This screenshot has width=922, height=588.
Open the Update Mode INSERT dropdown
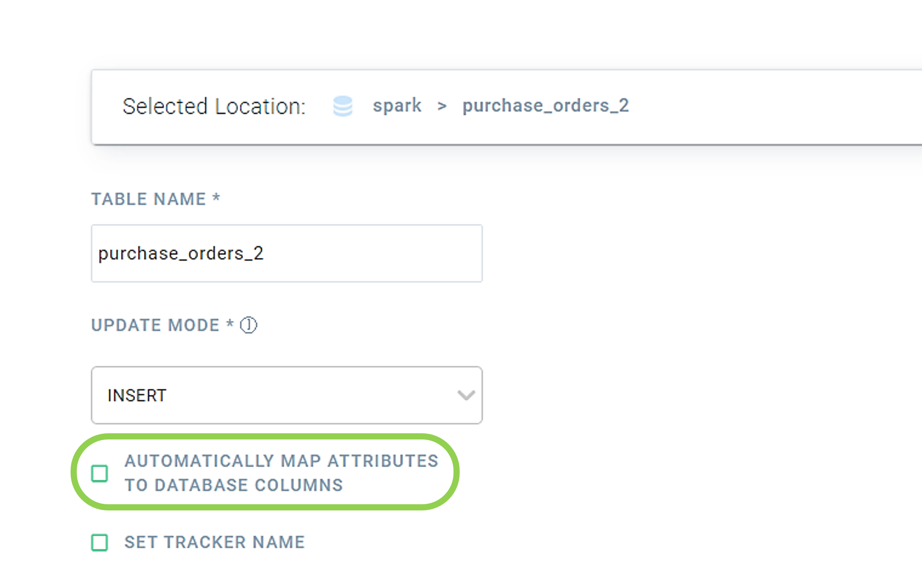(x=287, y=395)
